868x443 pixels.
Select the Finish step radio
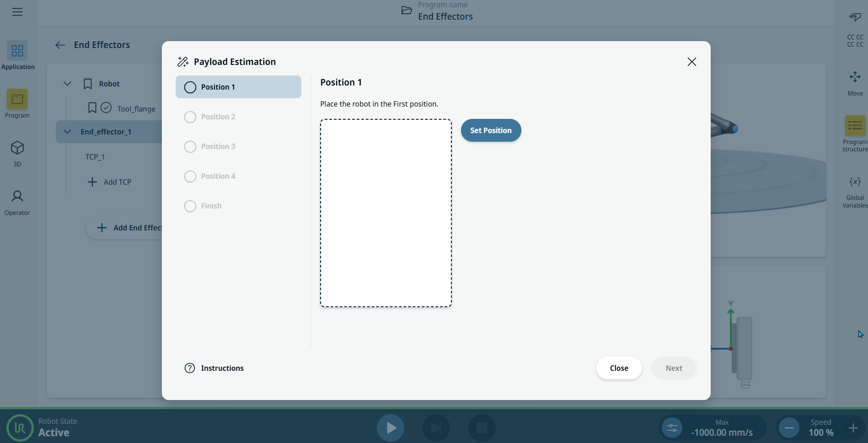(190, 206)
